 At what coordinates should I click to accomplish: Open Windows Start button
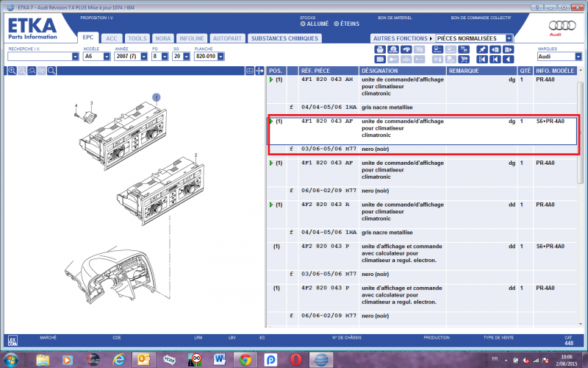pos(10,360)
